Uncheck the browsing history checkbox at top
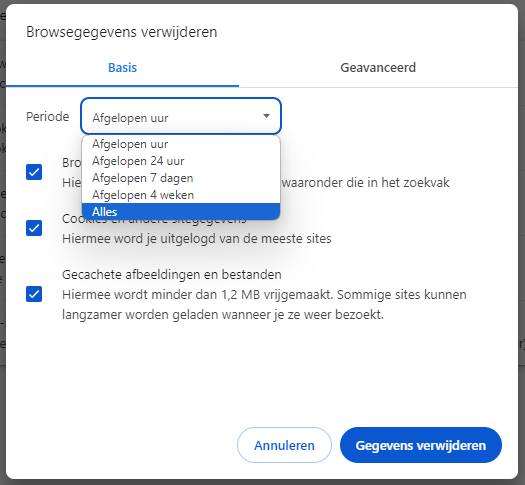Image resolution: width=525 pixels, height=485 pixels. click(34, 172)
